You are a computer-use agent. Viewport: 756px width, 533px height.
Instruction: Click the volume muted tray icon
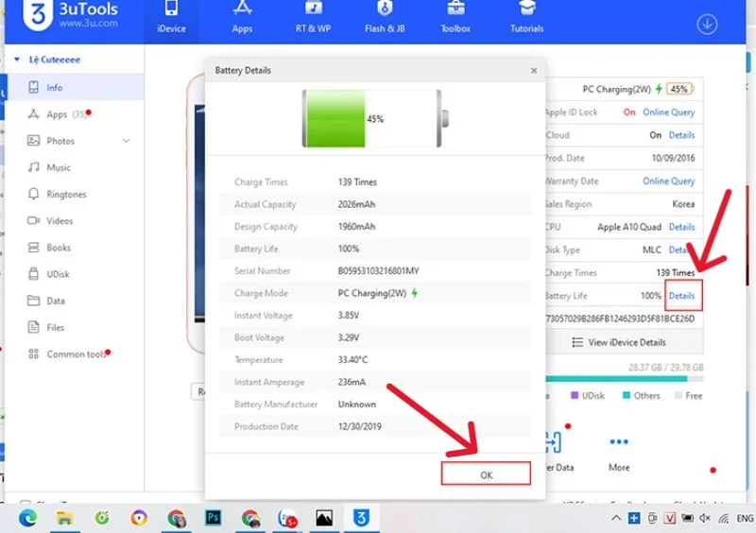tap(705, 519)
